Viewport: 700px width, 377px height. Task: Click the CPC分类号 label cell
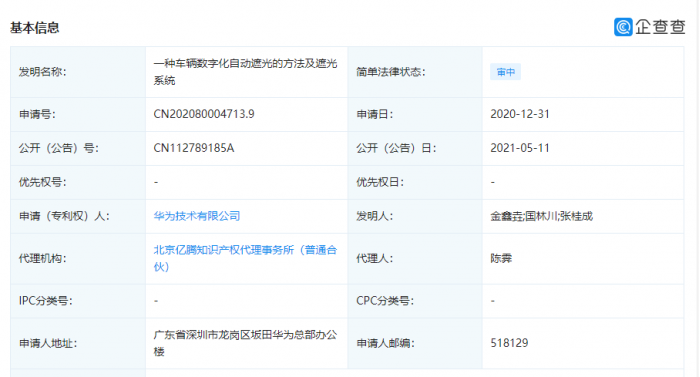point(415,301)
